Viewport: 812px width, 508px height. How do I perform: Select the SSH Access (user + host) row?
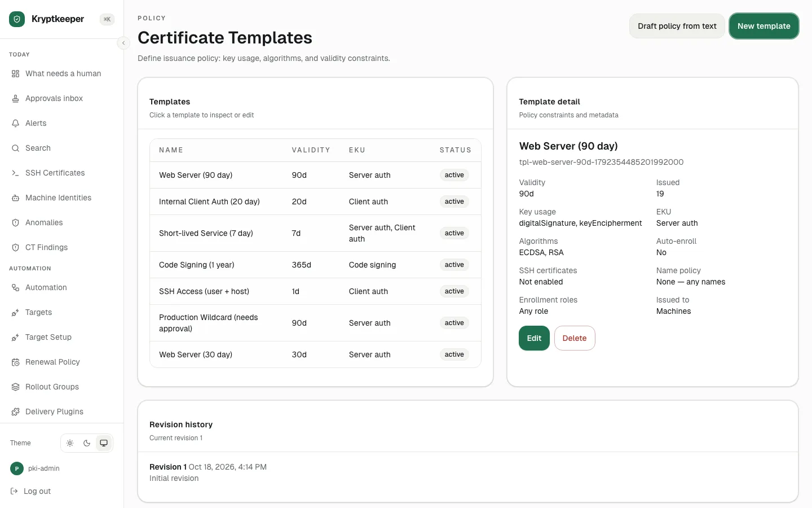315,291
